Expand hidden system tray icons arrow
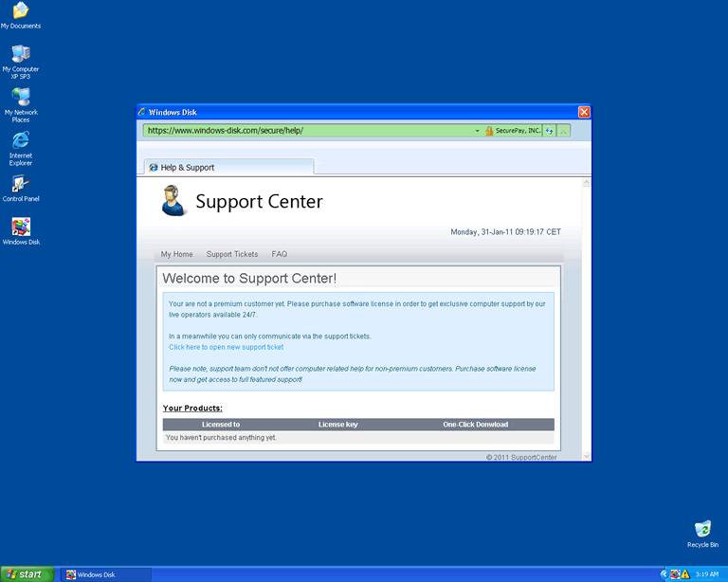 [664, 574]
